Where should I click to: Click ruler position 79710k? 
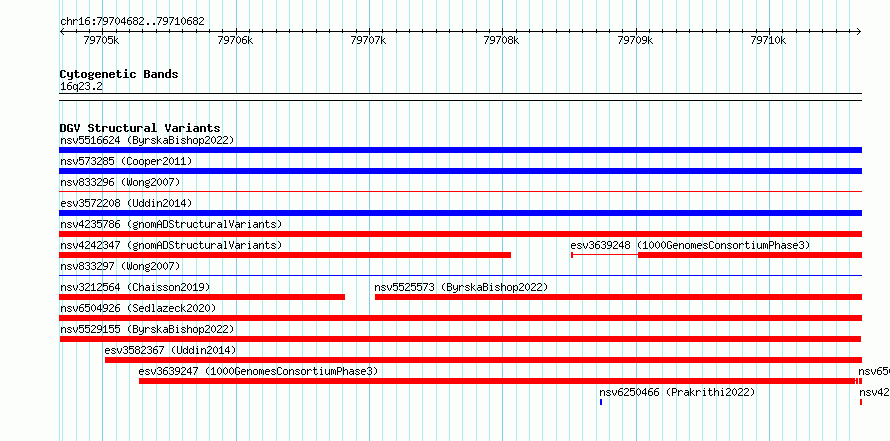point(769,40)
